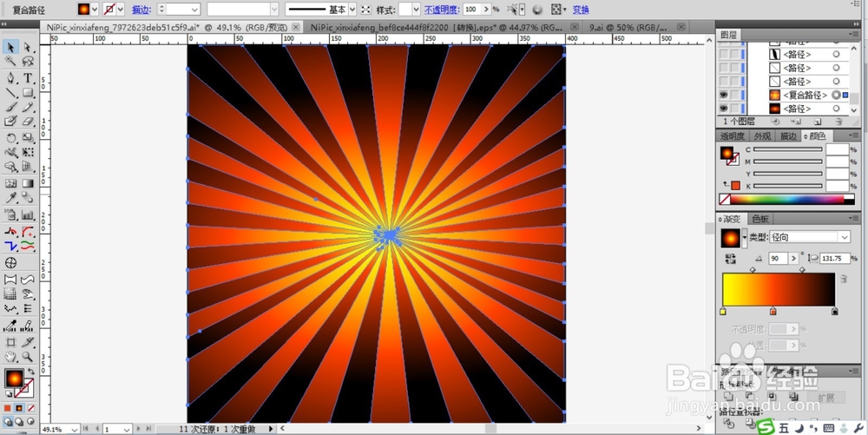Activate the Type tool
Image resolution: width=868 pixels, height=435 pixels.
[28, 78]
